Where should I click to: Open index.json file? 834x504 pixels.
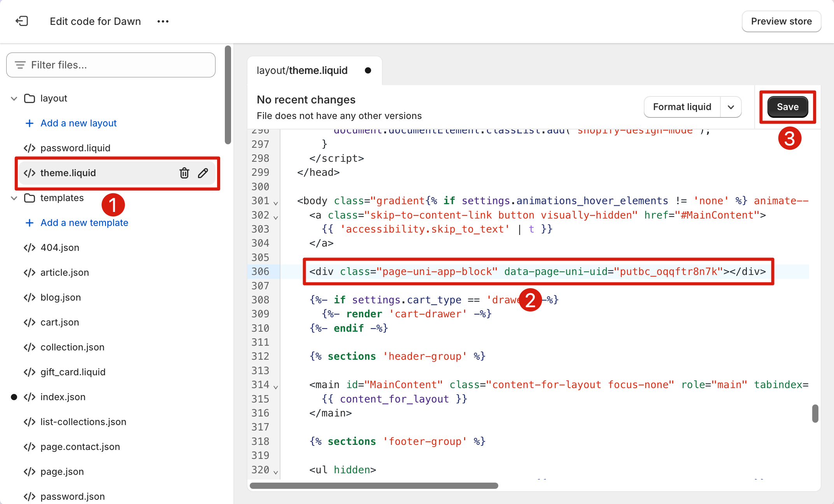click(63, 397)
